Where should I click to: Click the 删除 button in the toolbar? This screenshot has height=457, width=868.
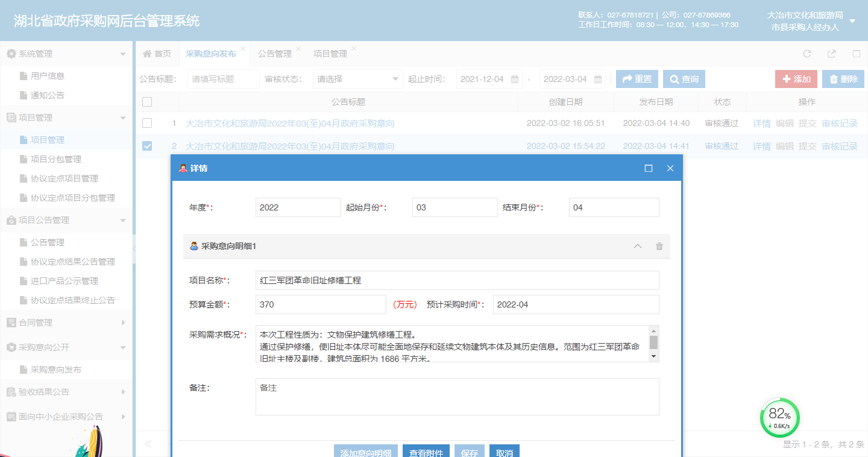tap(843, 79)
